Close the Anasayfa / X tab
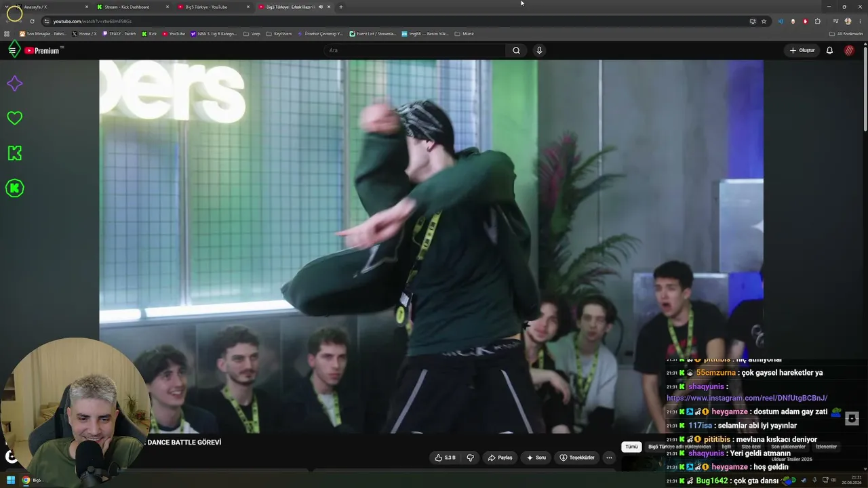 tap(87, 7)
